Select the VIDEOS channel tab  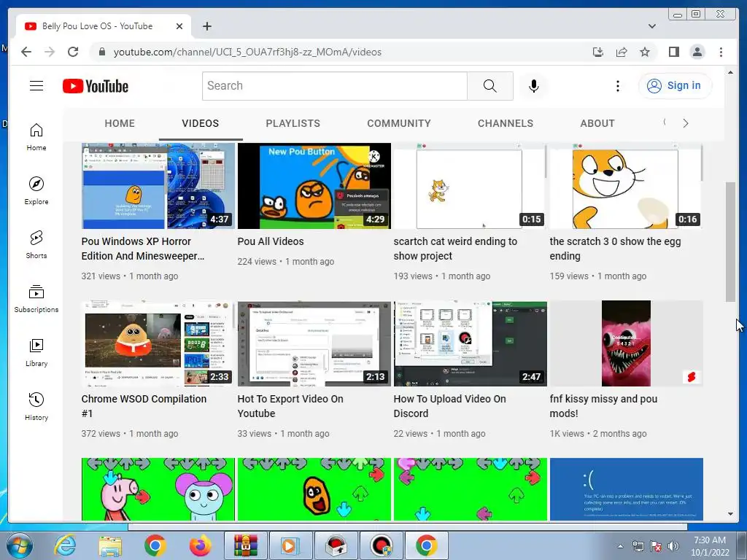pos(200,123)
